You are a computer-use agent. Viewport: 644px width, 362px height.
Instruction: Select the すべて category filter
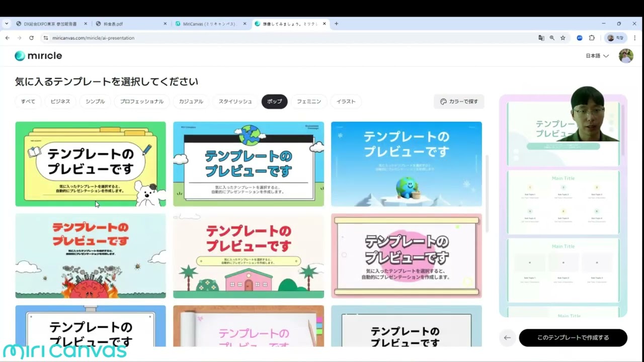click(x=28, y=101)
